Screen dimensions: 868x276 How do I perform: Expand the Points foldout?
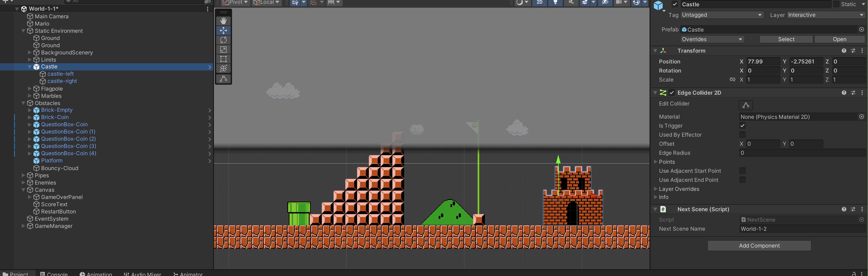coord(655,162)
